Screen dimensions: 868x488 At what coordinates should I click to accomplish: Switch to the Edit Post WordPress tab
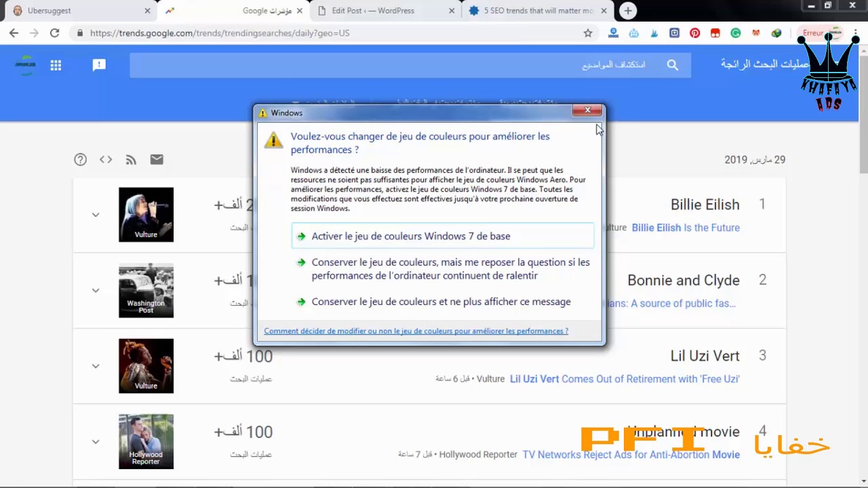(x=387, y=11)
